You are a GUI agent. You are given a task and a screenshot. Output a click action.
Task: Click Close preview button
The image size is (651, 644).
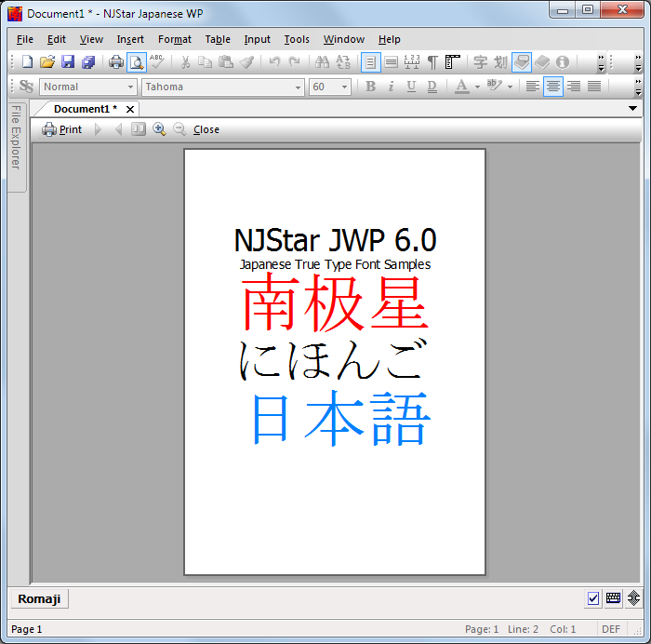point(206,129)
